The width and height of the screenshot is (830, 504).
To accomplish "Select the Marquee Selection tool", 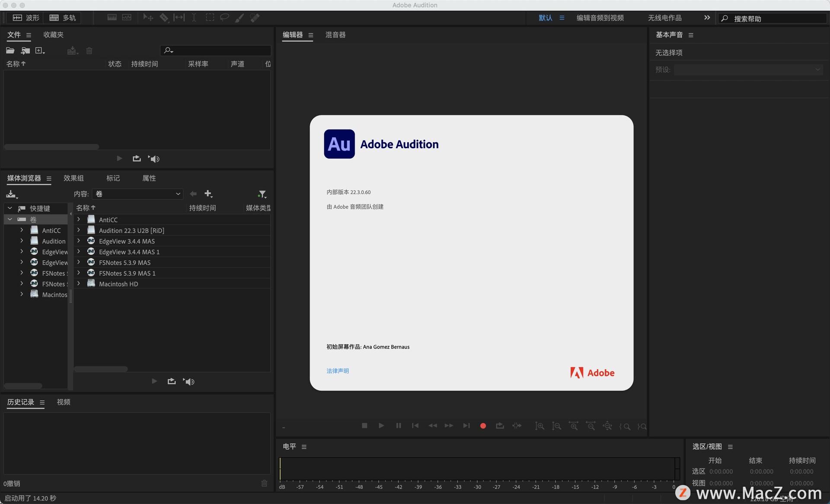I will click(x=210, y=18).
